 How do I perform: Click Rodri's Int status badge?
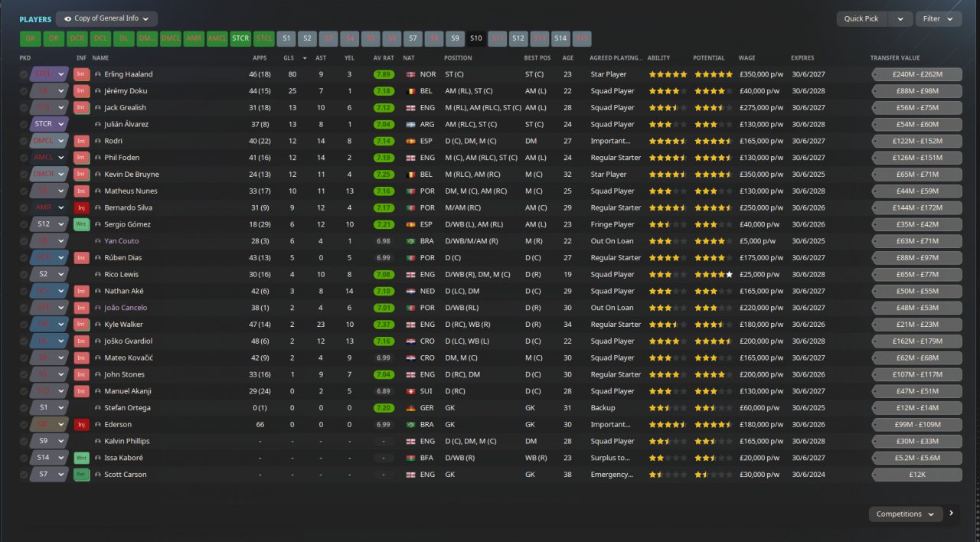point(81,141)
